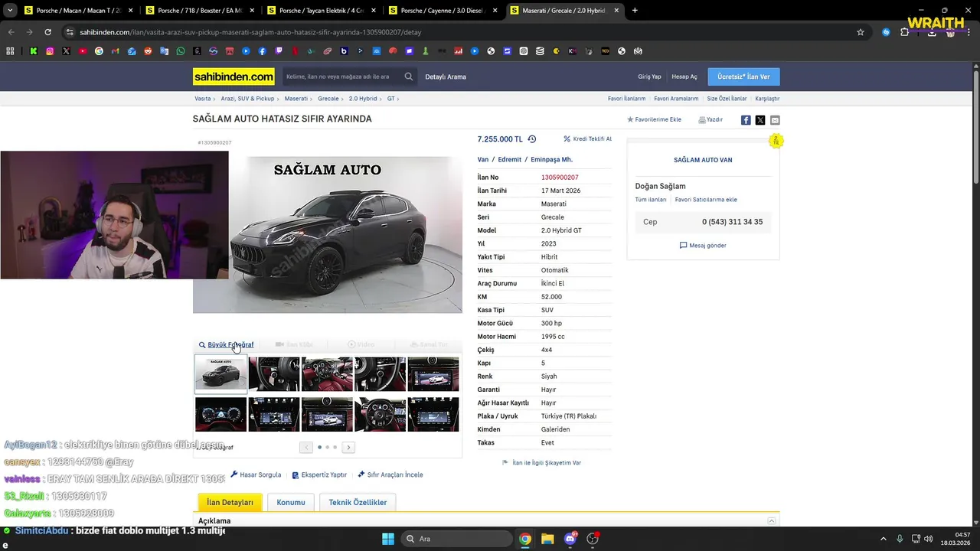
Task: Show hidden system tray icons
Action: (x=883, y=539)
